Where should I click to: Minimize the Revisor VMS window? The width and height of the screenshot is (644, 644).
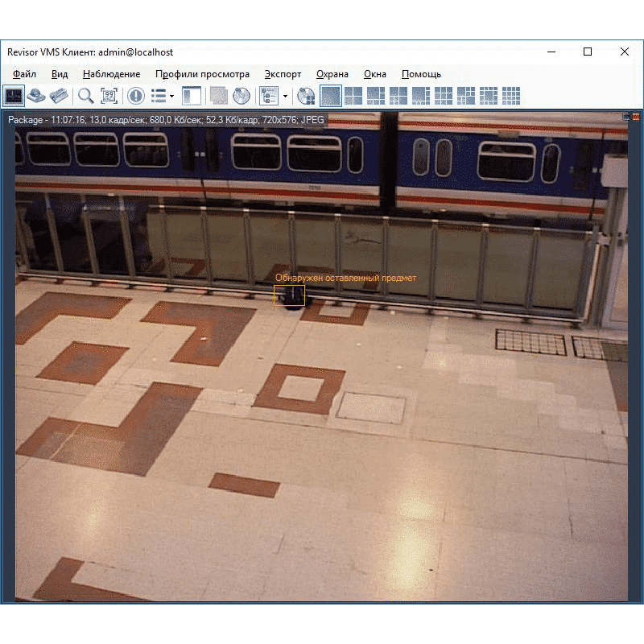point(551,52)
